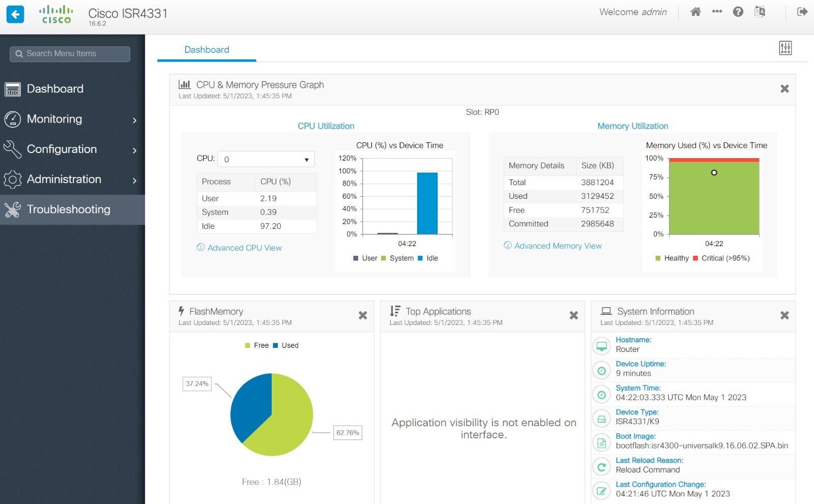
Task: Open dashboard customization sliders icon
Action: tap(785, 48)
